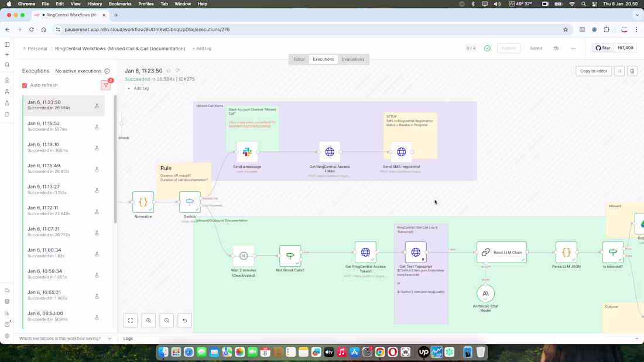
Task: Click the Publish button
Action: [508, 48]
